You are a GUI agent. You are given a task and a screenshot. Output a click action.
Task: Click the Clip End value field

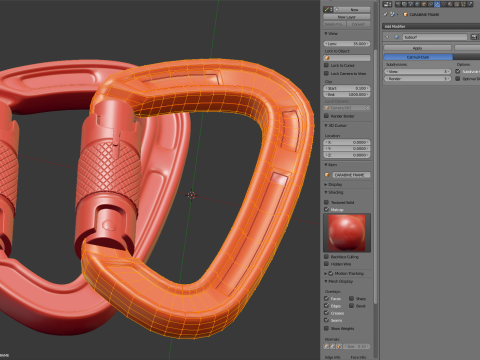pos(347,95)
